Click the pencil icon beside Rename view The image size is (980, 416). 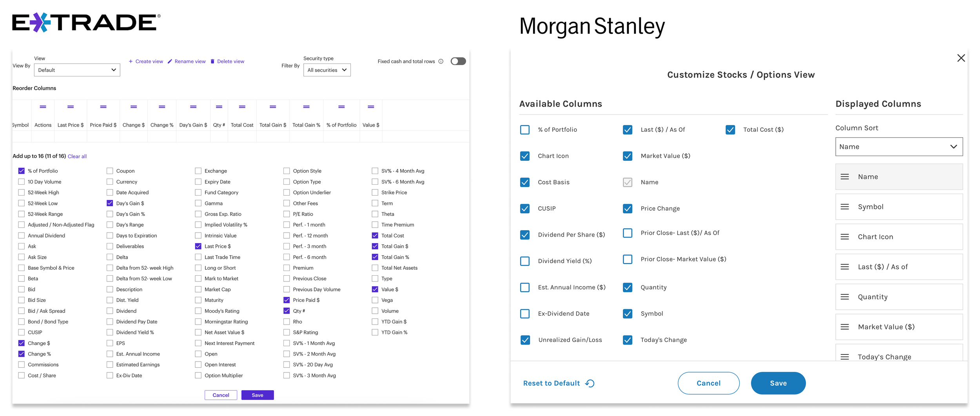click(170, 62)
